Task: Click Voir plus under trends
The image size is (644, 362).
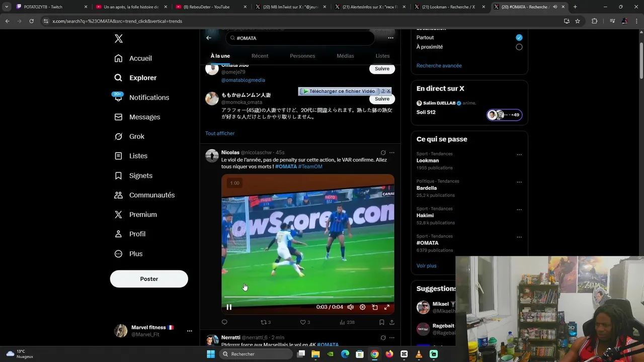Action: [x=427, y=266]
